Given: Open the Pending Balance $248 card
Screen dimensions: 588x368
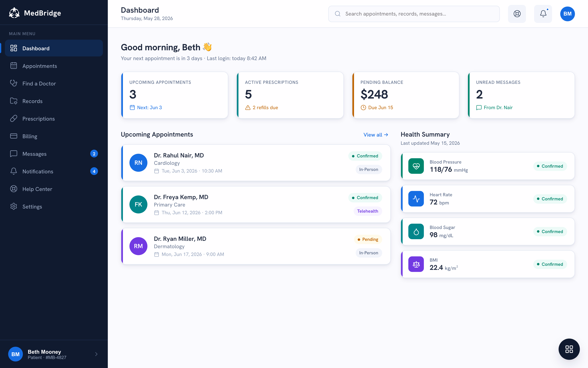Looking at the screenshot, I should point(405,95).
